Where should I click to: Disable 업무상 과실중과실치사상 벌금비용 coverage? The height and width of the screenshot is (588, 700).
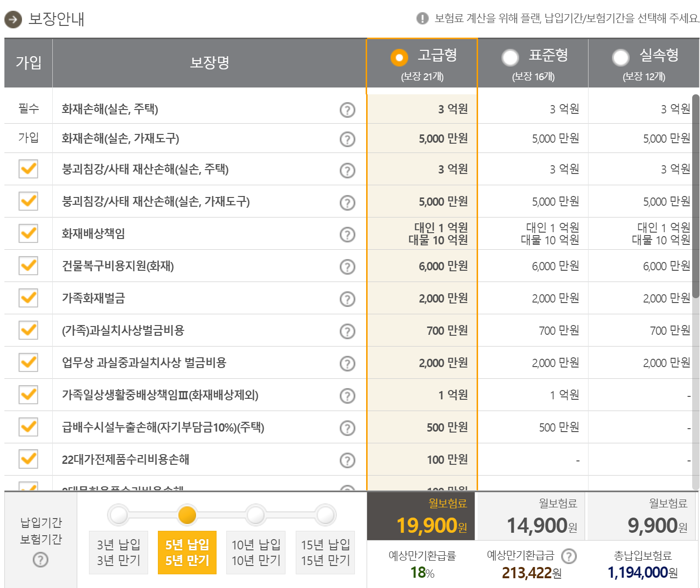pyautogui.click(x=28, y=363)
